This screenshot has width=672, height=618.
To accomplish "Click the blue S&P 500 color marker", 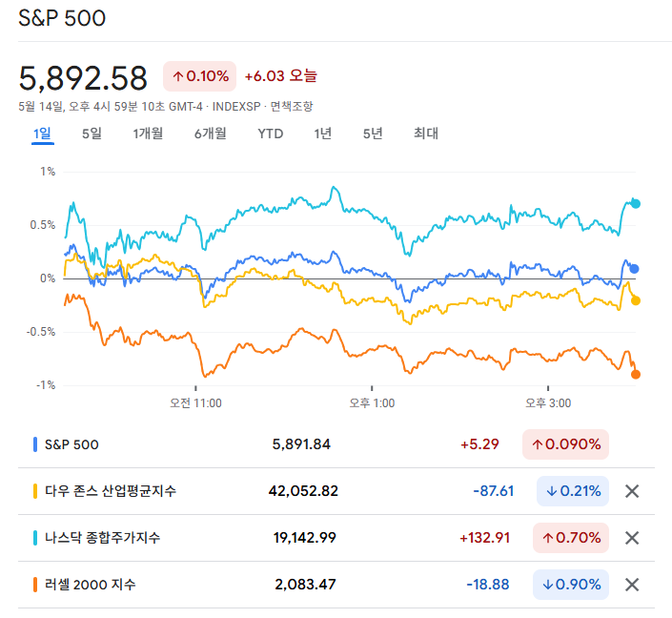I will tap(35, 444).
